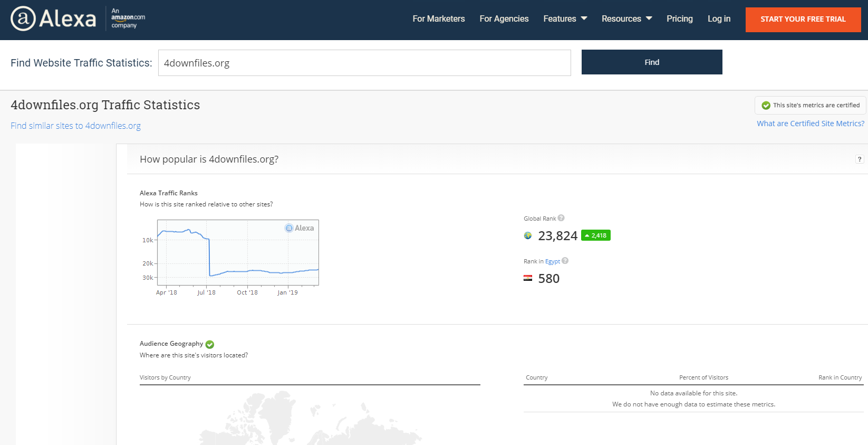Screen dimensions: 868x445
Task: Click the globe icon beside global rank
Action: point(528,236)
